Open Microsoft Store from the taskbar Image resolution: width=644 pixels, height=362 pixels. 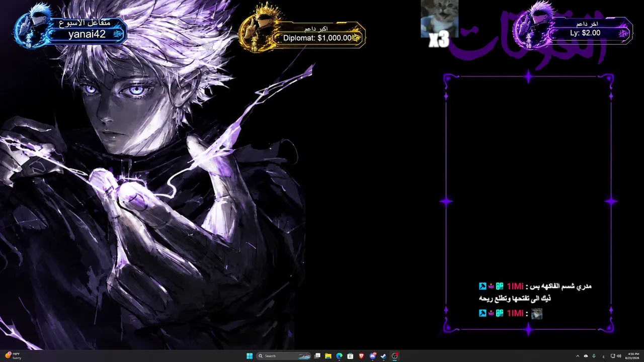(350, 356)
